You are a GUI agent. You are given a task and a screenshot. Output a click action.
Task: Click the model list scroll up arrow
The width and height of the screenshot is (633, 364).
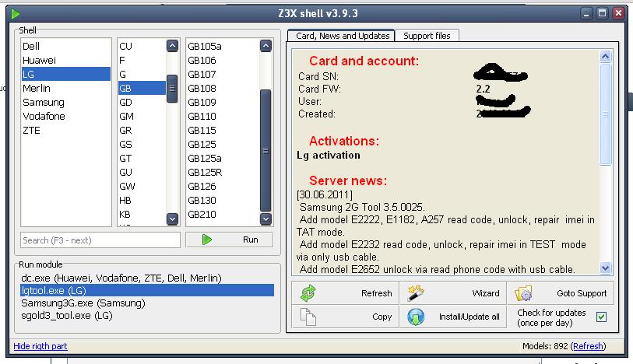coord(266,46)
